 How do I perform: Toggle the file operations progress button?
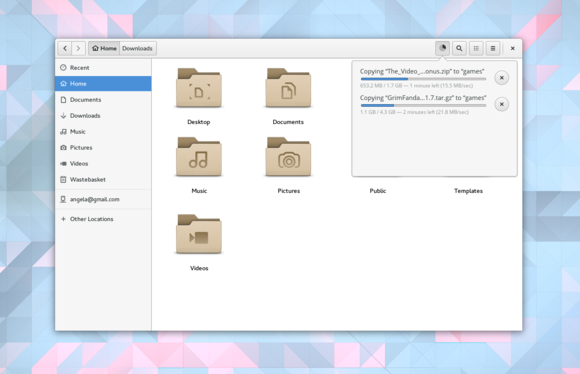click(442, 48)
